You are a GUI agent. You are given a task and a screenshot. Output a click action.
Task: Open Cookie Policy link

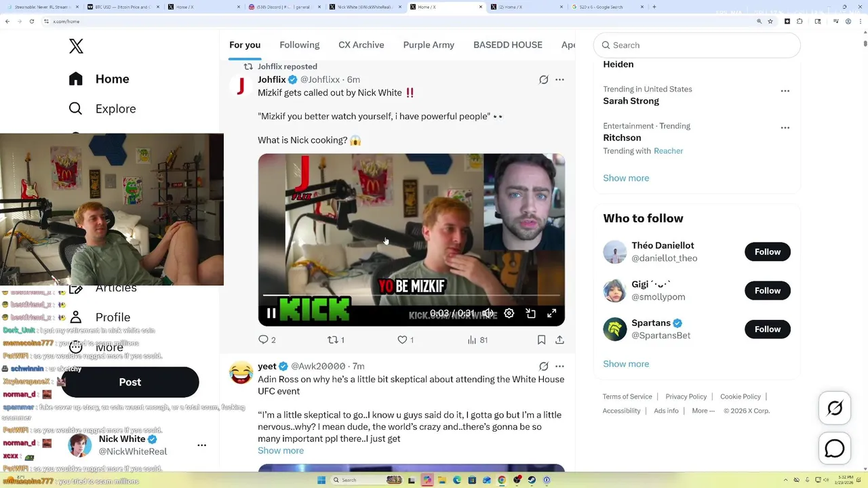pos(741,396)
